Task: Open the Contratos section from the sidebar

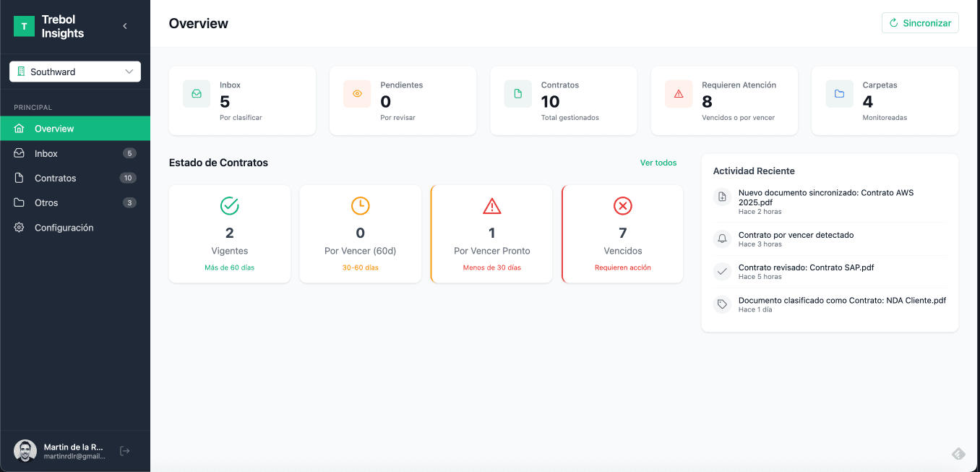Action: click(55, 178)
